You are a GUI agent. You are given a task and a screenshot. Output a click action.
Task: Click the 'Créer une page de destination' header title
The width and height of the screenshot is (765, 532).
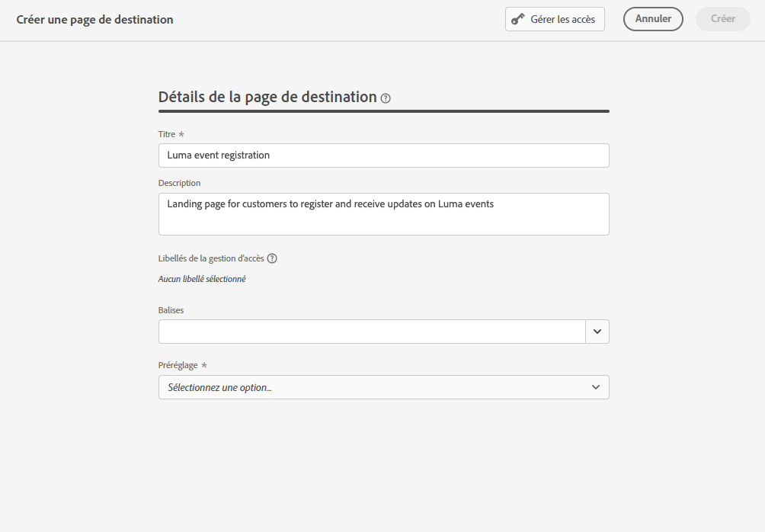[x=95, y=20]
